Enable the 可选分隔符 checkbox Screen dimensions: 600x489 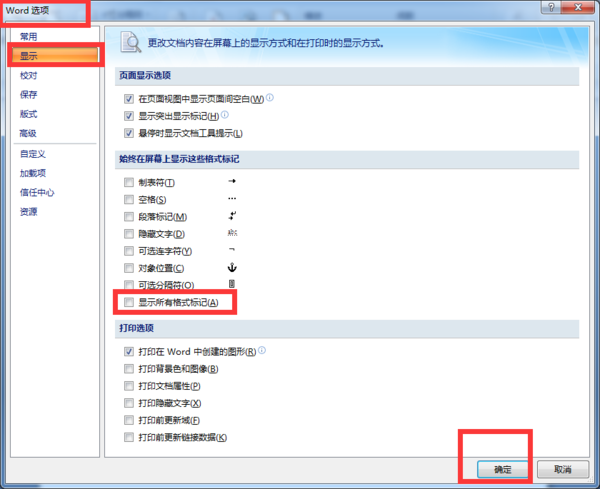pyautogui.click(x=129, y=285)
